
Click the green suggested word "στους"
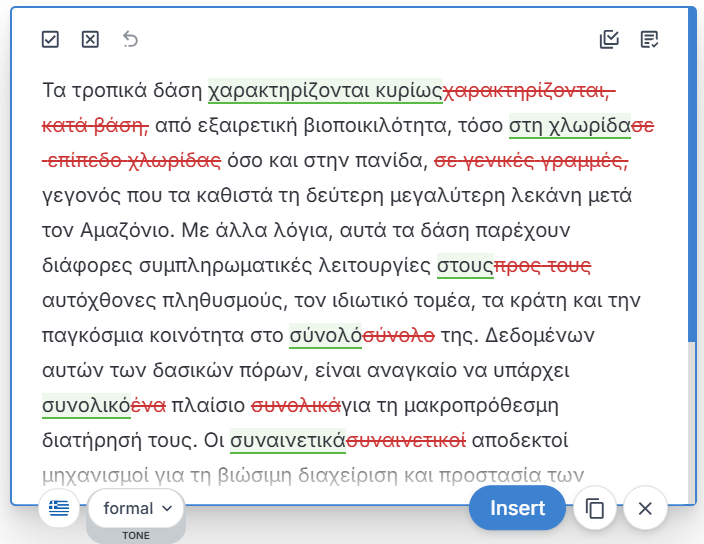point(465,266)
